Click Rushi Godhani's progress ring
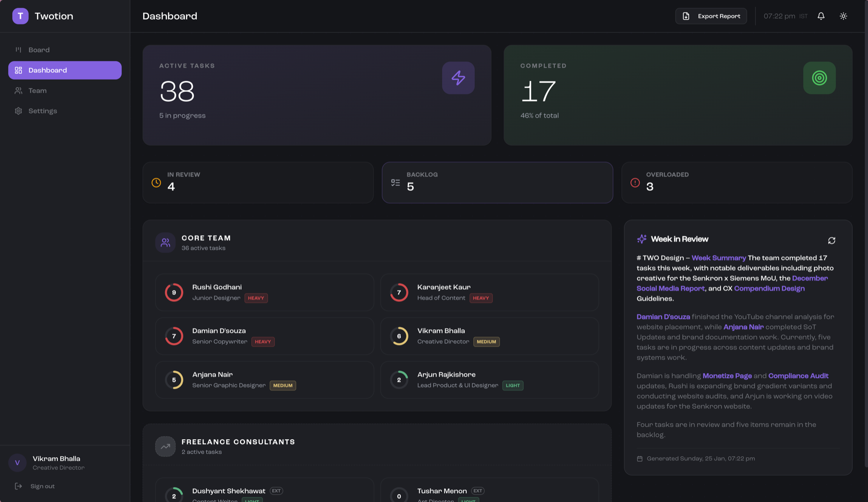Image resolution: width=868 pixels, height=502 pixels. click(x=174, y=292)
